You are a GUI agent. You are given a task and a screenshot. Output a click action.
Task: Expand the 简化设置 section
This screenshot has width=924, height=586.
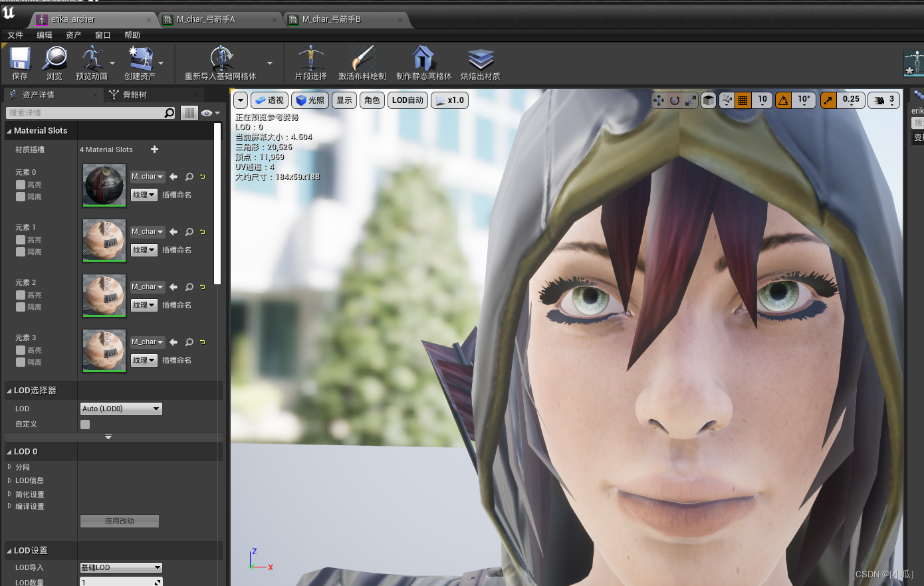point(10,494)
